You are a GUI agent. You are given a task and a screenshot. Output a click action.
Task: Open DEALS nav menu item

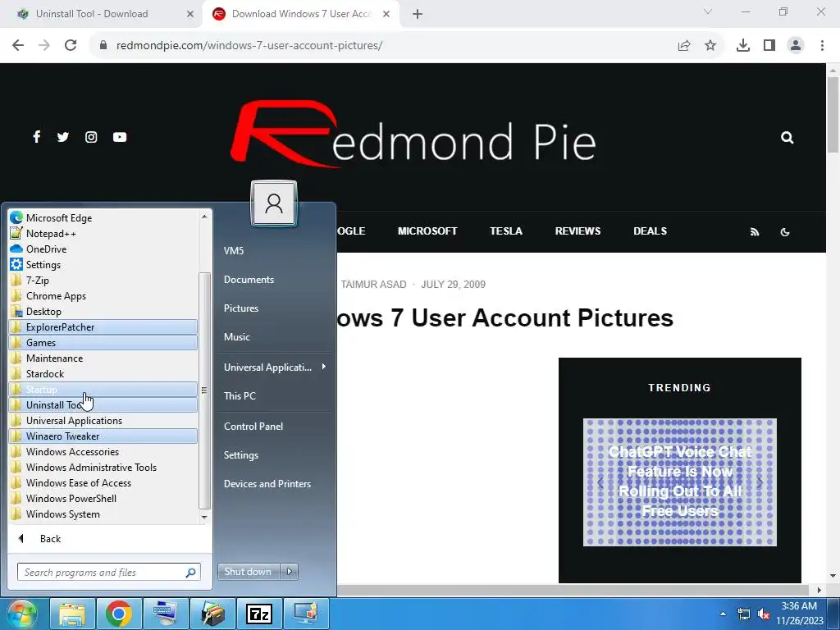click(x=650, y=231)
